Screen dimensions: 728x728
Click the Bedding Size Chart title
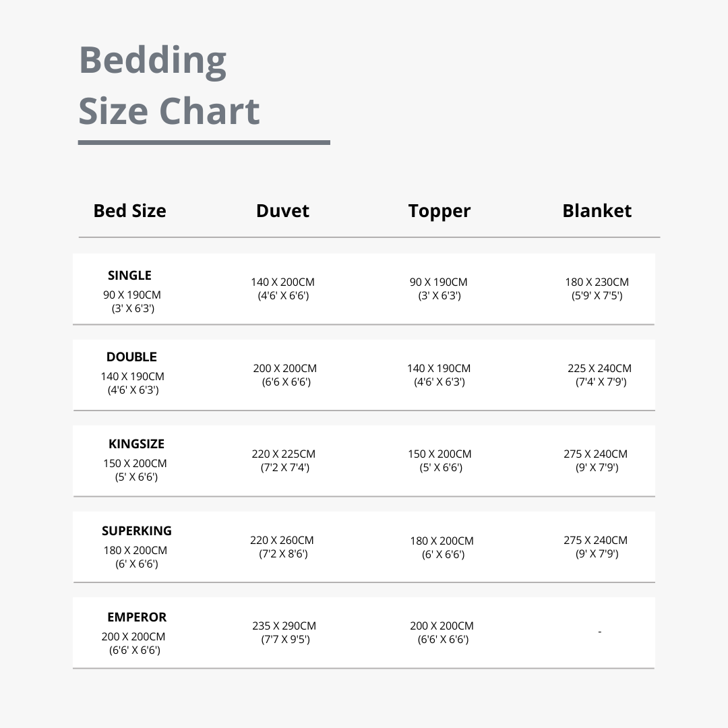click(x=169, y=86)
